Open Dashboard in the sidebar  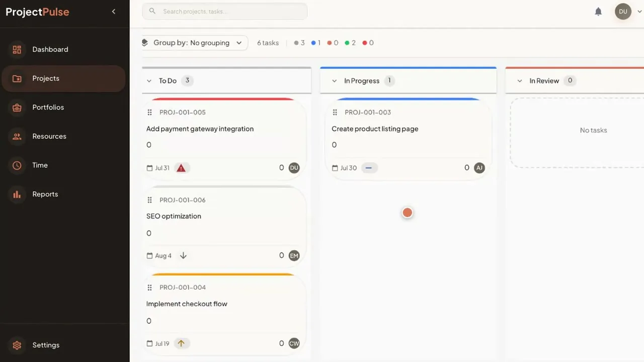click(63, 49)
